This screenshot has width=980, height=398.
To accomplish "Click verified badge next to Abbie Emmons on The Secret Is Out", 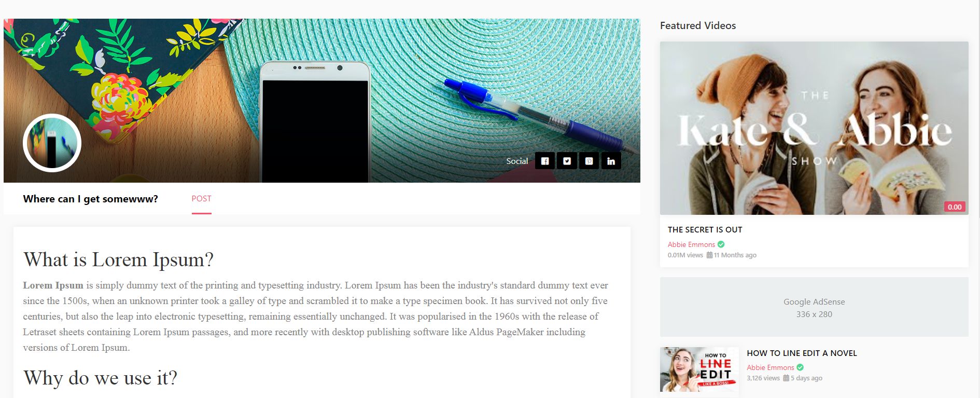I will [x=721, y=244].
